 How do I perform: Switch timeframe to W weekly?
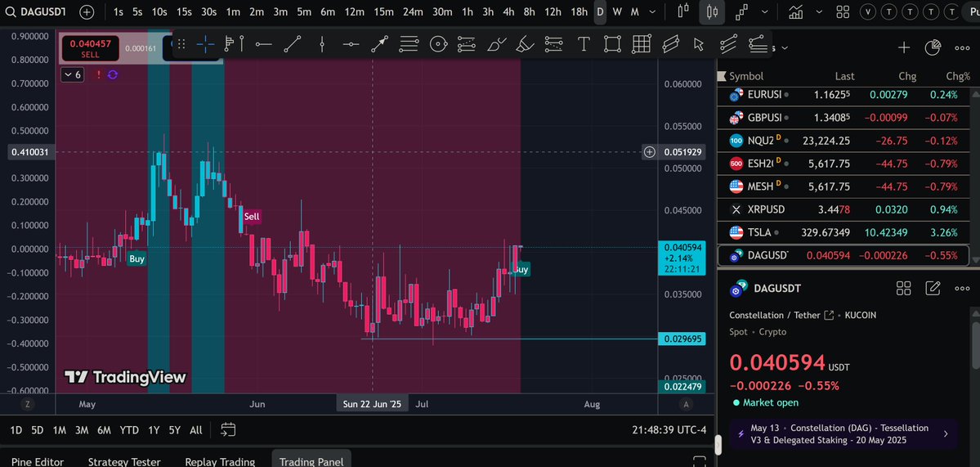(x=617, y=12)
